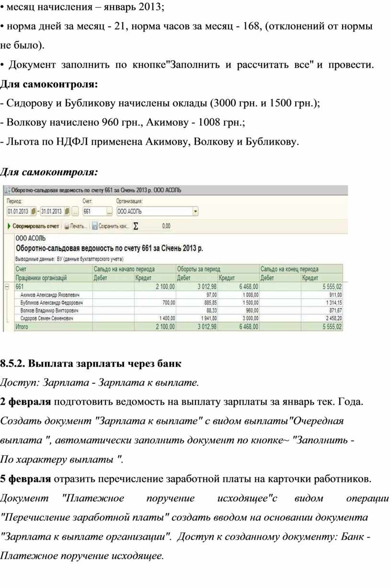
Task: Click heading 8.5.2. Выплата зарплаты через банк
Action: tap(91, 363)
